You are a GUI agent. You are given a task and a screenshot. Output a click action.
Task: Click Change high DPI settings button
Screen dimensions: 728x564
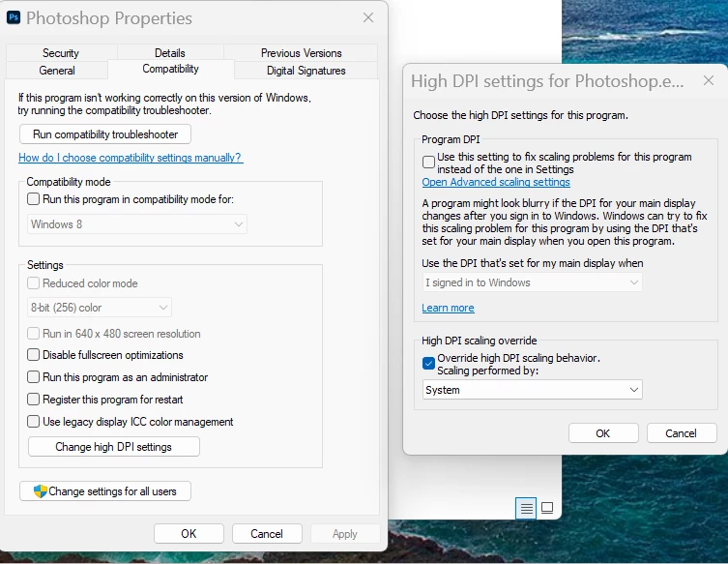114,447
